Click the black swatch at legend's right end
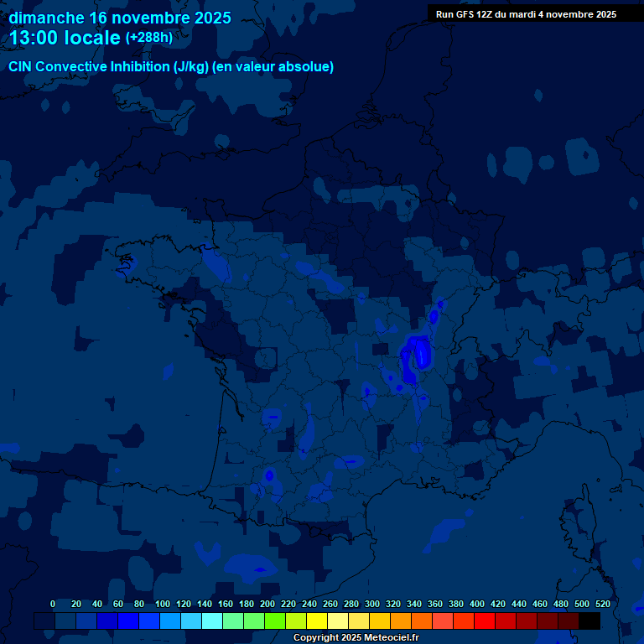The image size is (644, 644). 589,621
